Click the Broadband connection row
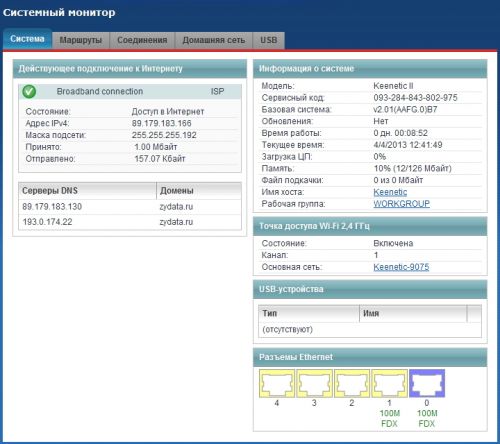Viewport: 500px width, 444px height. coord(130,91)
